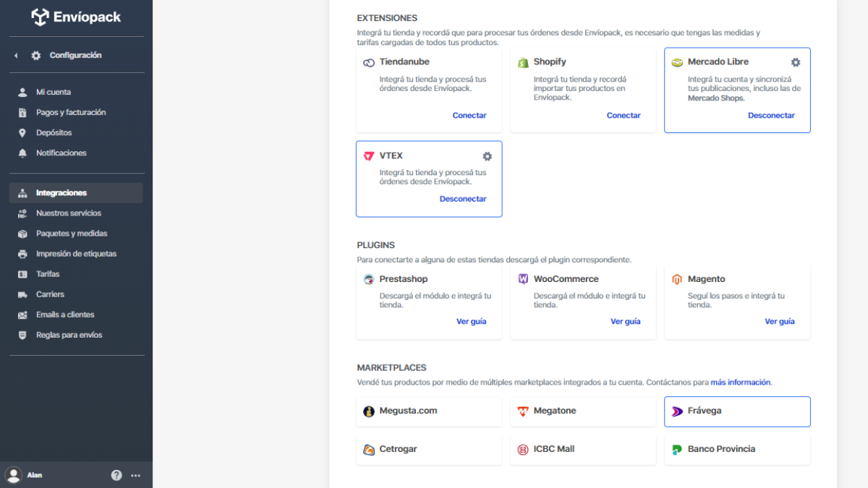
Task: View the Magento plugin guide
Action: [780, 322]
